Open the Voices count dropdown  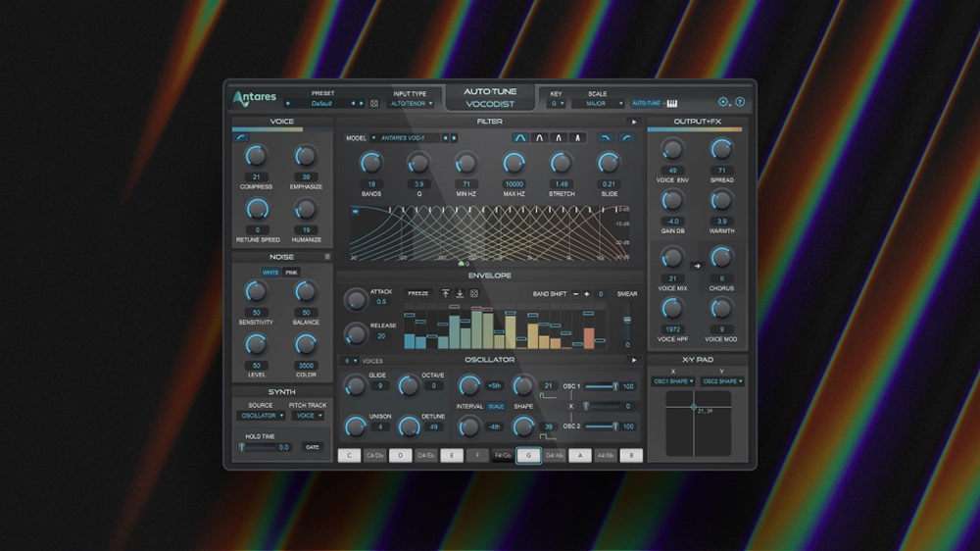350,361
